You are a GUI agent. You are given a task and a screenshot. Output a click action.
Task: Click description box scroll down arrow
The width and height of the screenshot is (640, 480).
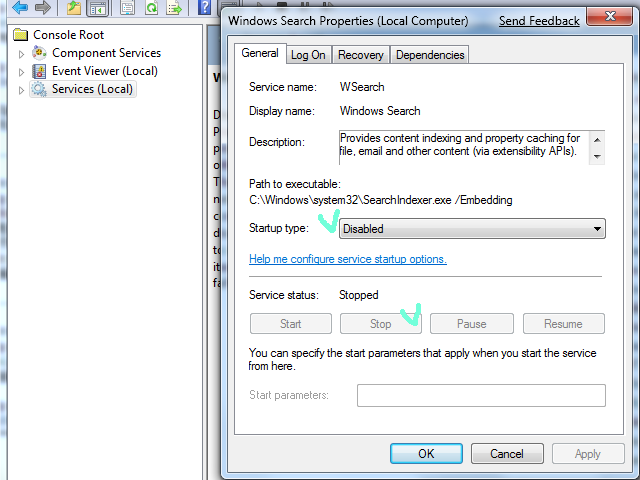[597, 156]
